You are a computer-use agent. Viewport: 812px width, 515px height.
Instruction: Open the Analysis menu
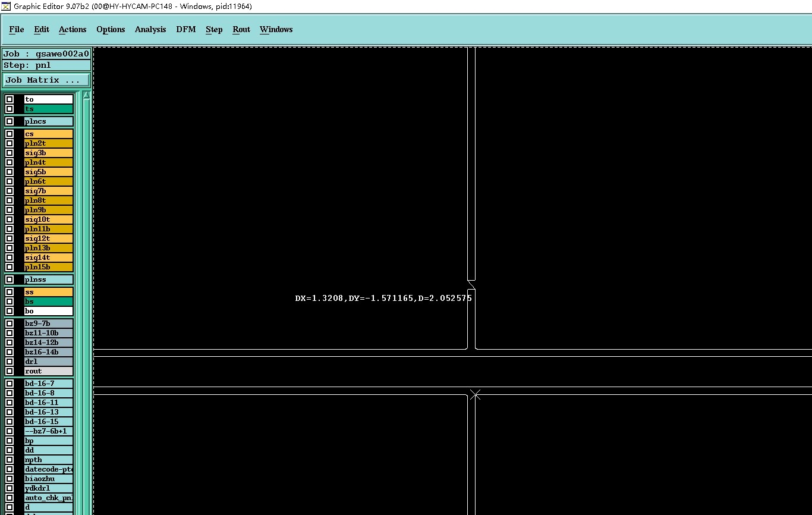coord(150,29)
